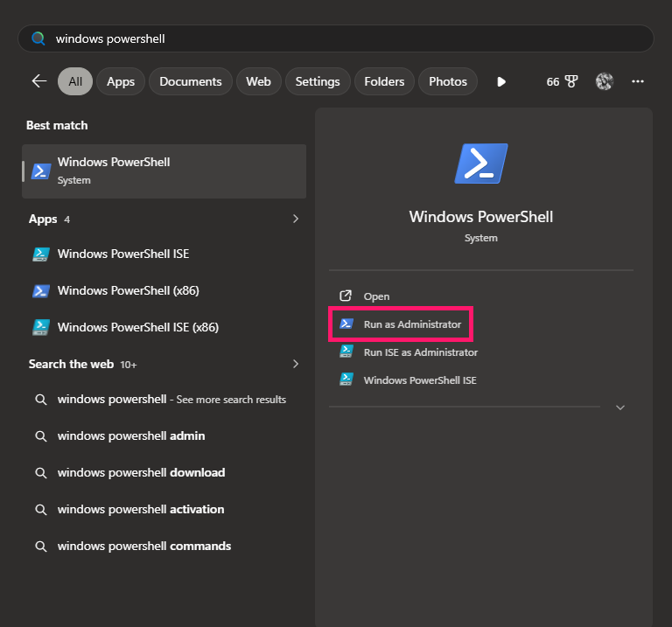Screen dimensions: 672x627
Task: Click the Windows PowerShell title in details pane
Action: click(x=481, y=217)
